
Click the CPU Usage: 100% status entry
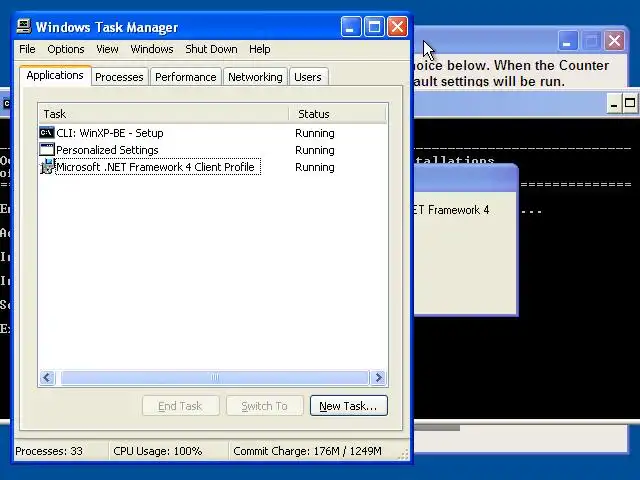point(158,451)
